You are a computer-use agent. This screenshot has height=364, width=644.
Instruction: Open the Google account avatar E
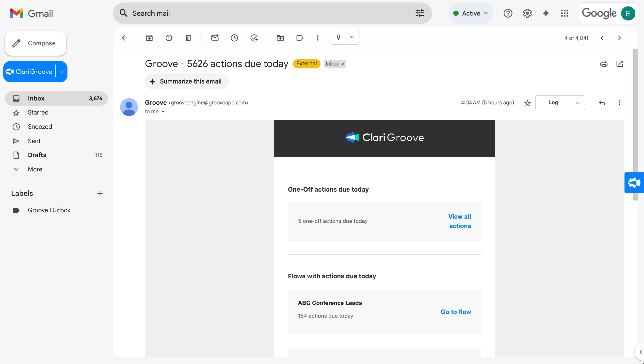point(628,13)
